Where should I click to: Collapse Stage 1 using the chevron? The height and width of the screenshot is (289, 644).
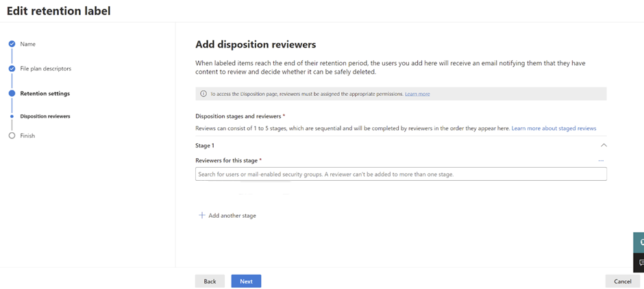coord(604,145)
